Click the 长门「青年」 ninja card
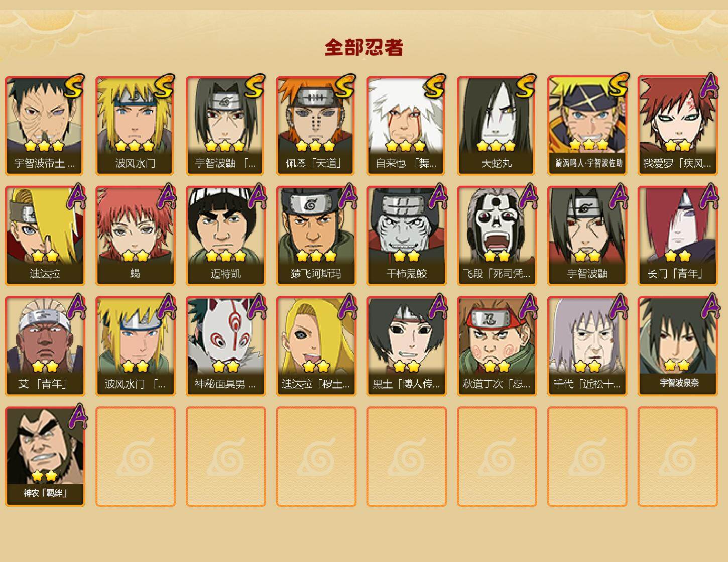 (678, 236)
